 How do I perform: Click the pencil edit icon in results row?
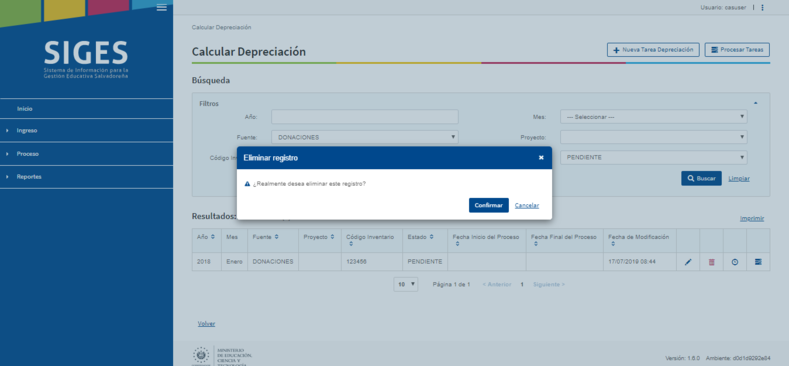point(688,262)
